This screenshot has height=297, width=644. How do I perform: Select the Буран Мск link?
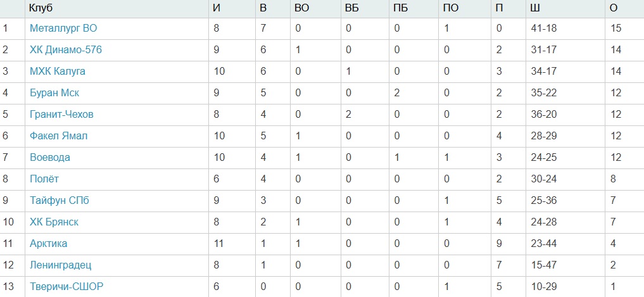[x=54, y=93]
